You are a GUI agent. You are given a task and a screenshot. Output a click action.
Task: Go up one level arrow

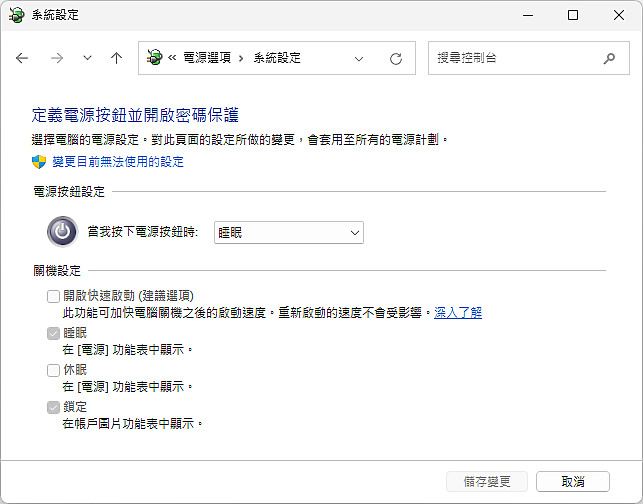(x=116, y=58)
